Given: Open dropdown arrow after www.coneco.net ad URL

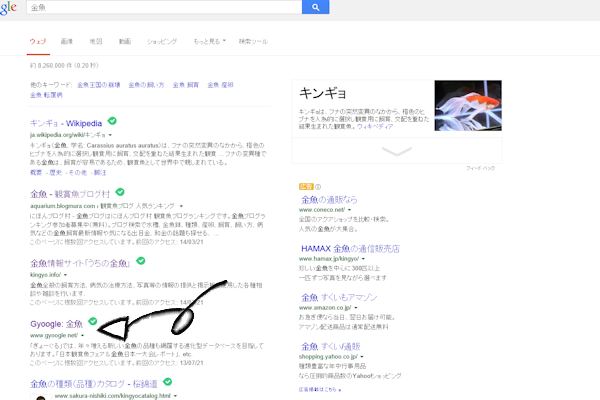Looking at the screenshot, I should [349, 210].
